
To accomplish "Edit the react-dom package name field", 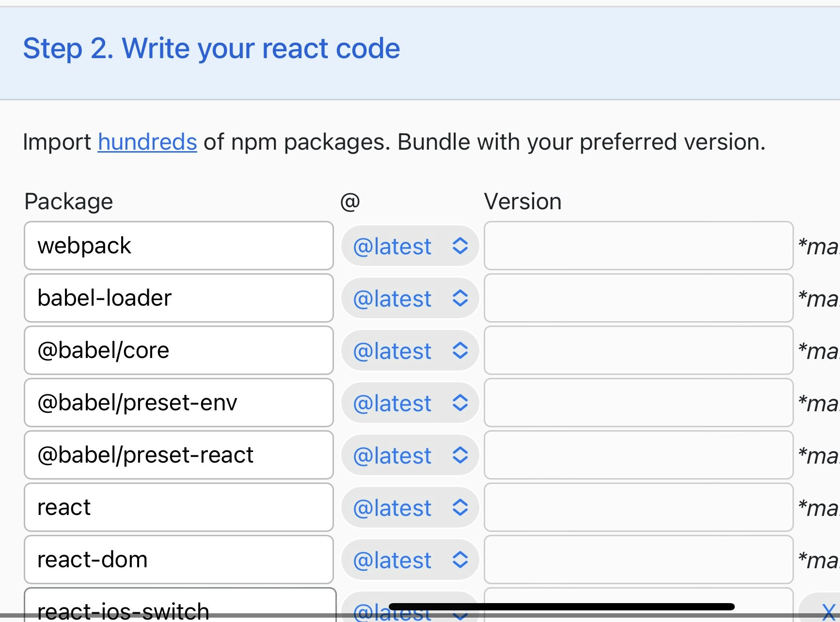I will click(179, 560).
